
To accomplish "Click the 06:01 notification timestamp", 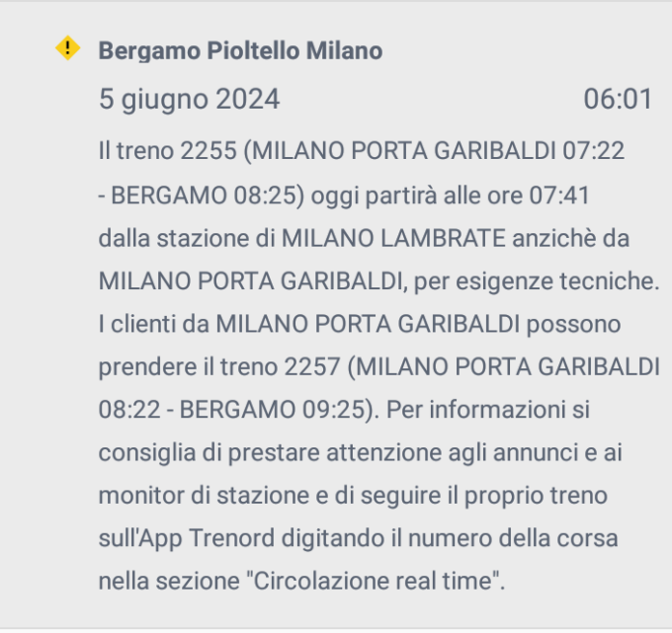I will tap(618, 100).
